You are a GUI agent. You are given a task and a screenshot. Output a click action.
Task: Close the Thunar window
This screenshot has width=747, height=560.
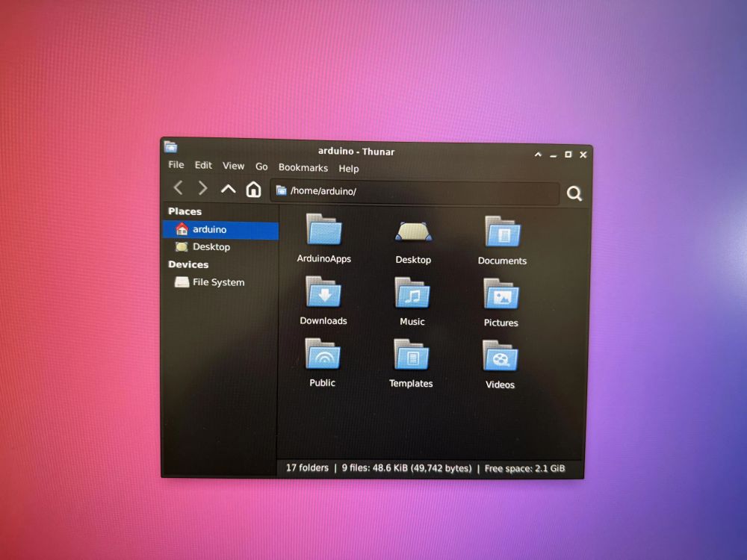[x=583, y=155]
